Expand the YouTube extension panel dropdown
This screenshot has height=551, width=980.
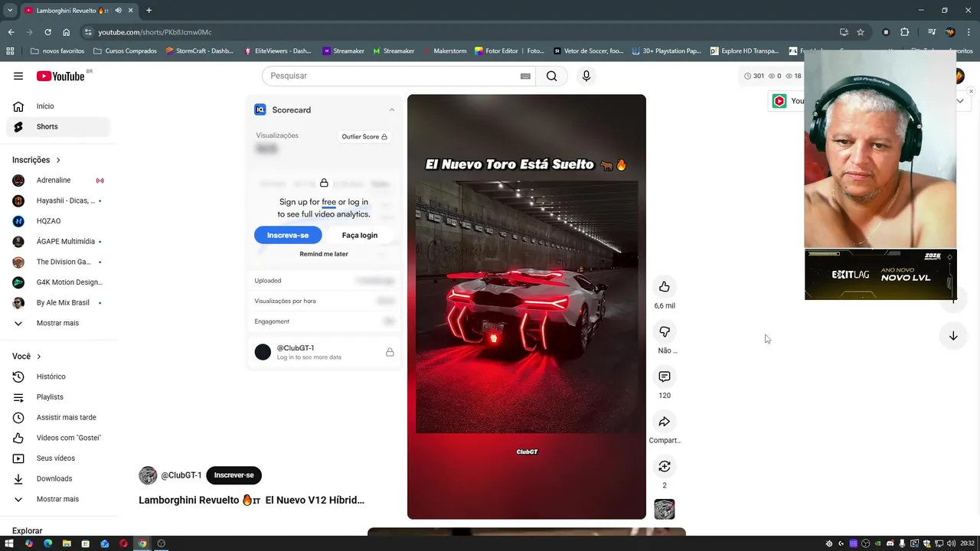pos(959,101)
